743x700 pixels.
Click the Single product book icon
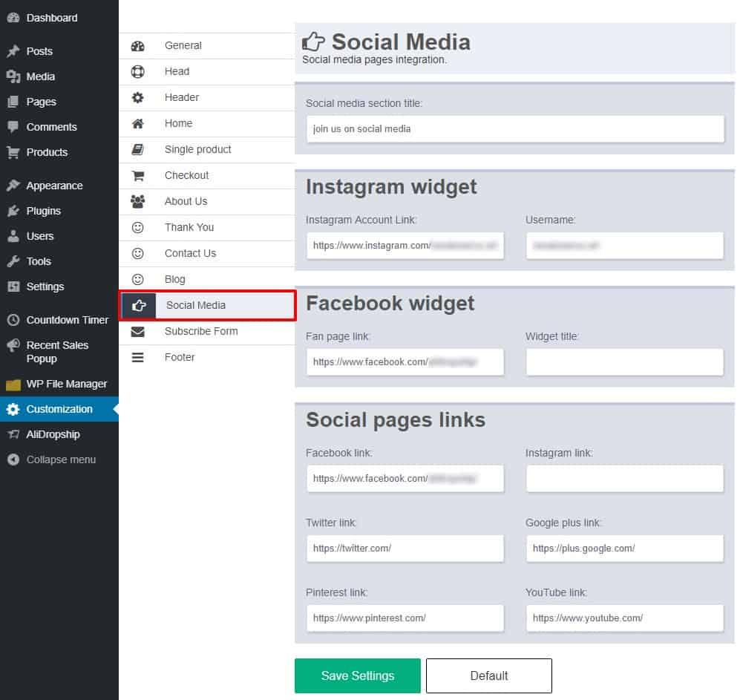[138, 150]
